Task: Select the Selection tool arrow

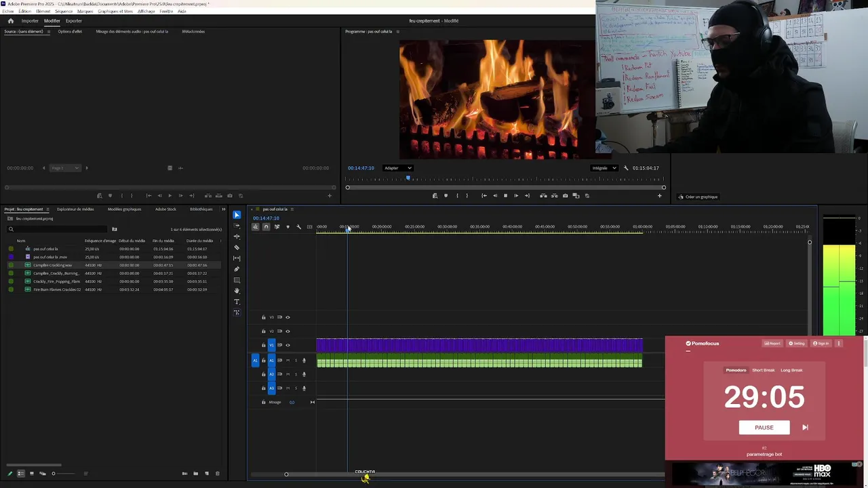Action: (x=237, y=215)
